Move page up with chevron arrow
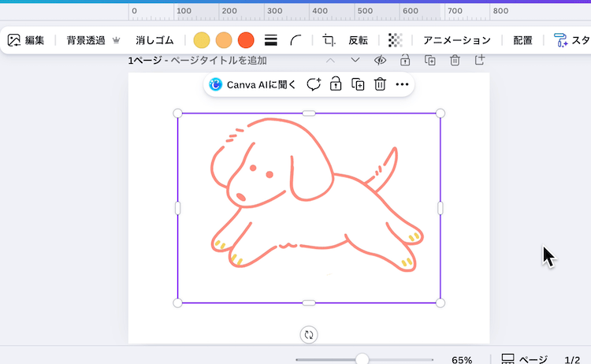The width and height of the screenshot is (591, 364). click(330, 61)
